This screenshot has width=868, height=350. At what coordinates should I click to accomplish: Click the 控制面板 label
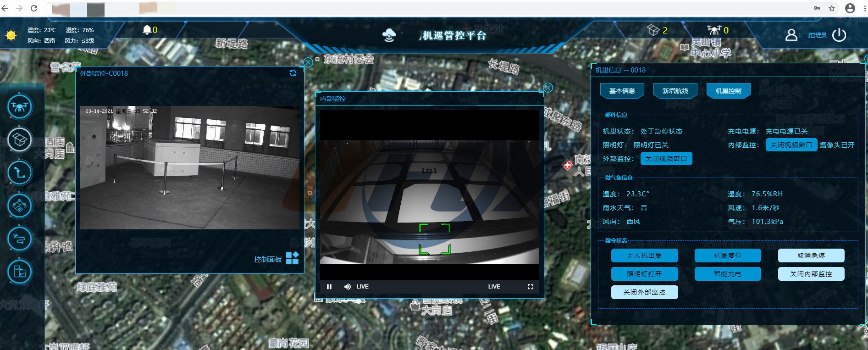(268, 260)
